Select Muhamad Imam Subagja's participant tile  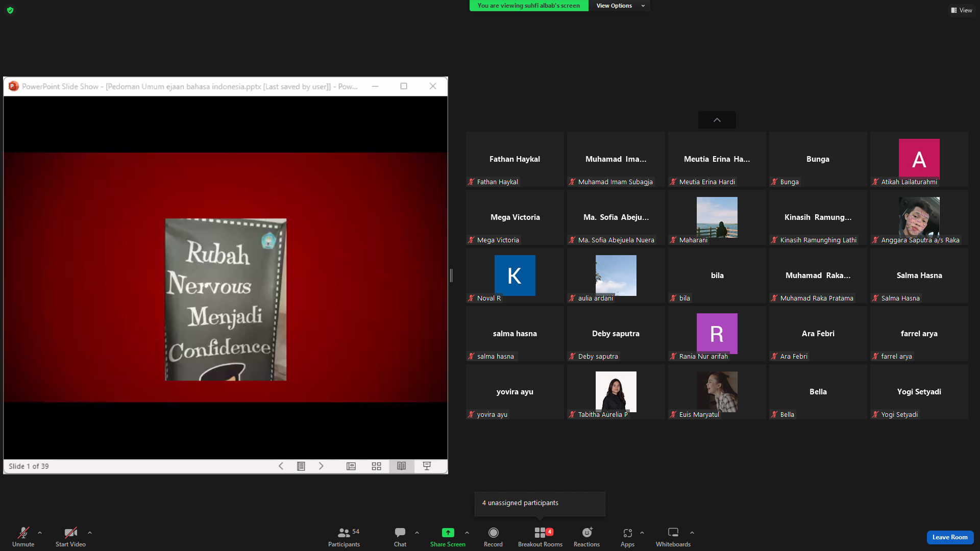coord(616,159)
